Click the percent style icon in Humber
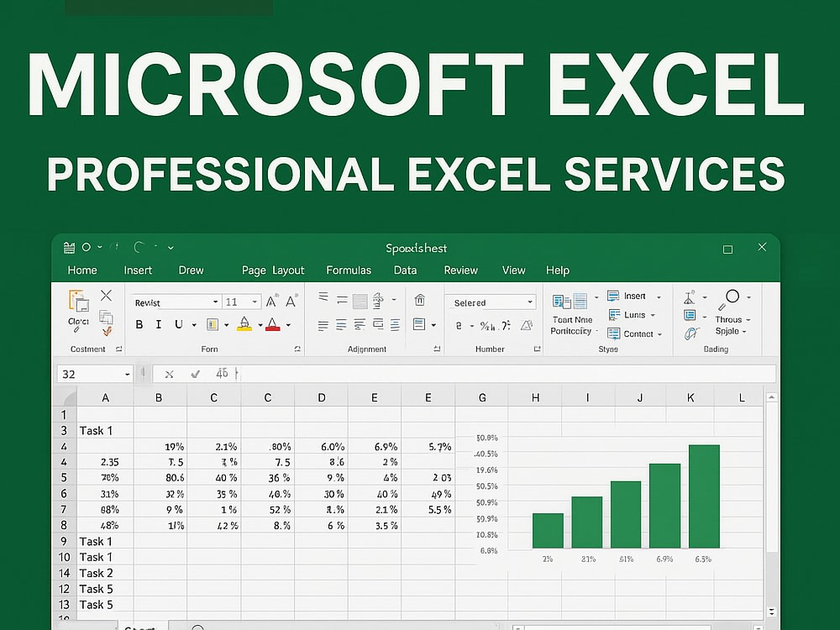Image resolution: width=840 pixels, height=630 pixels. 487,326
